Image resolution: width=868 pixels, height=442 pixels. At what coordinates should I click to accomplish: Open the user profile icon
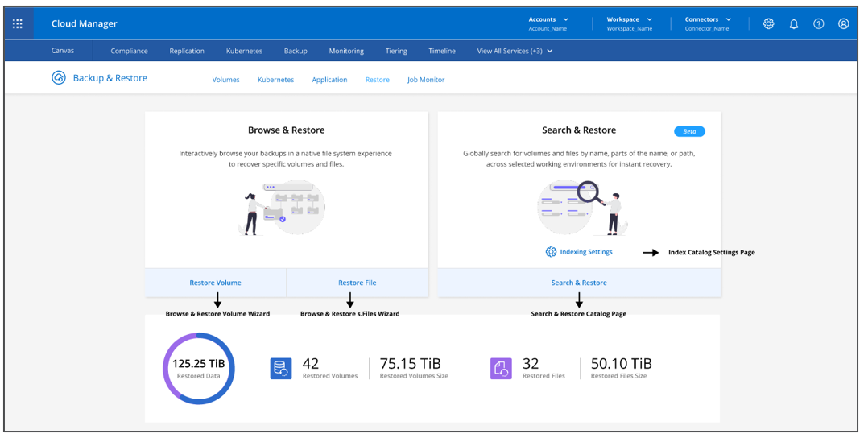(x=844, y=24)
